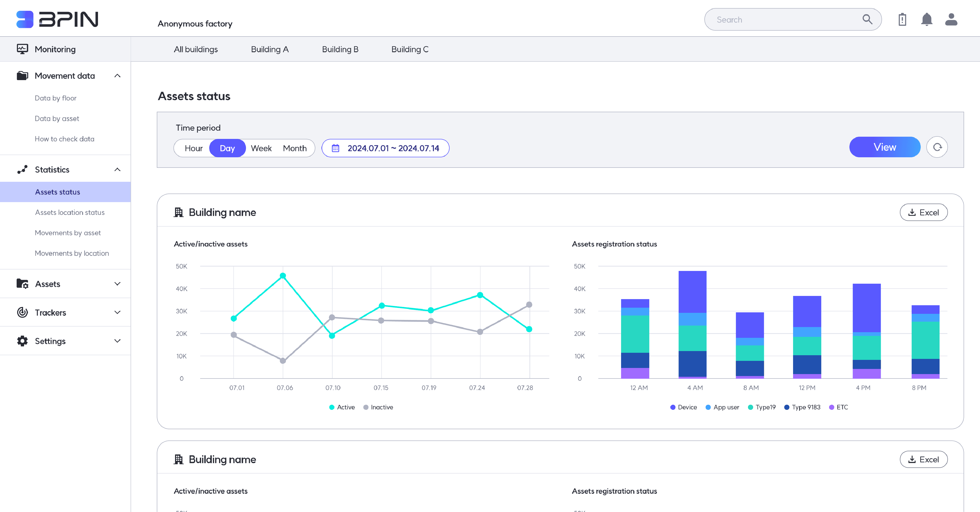
Task: Switch to the Building B tab
Action: (340, 49)
